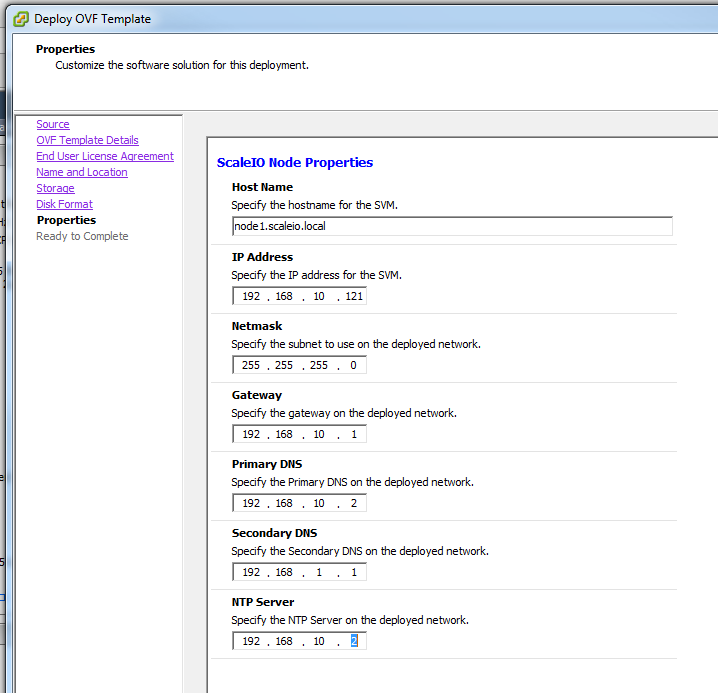Click first octet of Secondary DNS field
Image resolution: width=718 pixels, height=693 pixels.
pyautogui.click(x=251, y=573)
